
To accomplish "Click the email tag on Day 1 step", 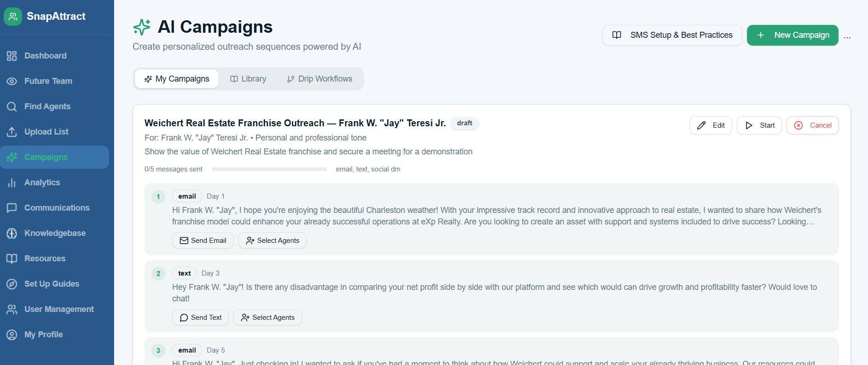I will click(187, 196).
